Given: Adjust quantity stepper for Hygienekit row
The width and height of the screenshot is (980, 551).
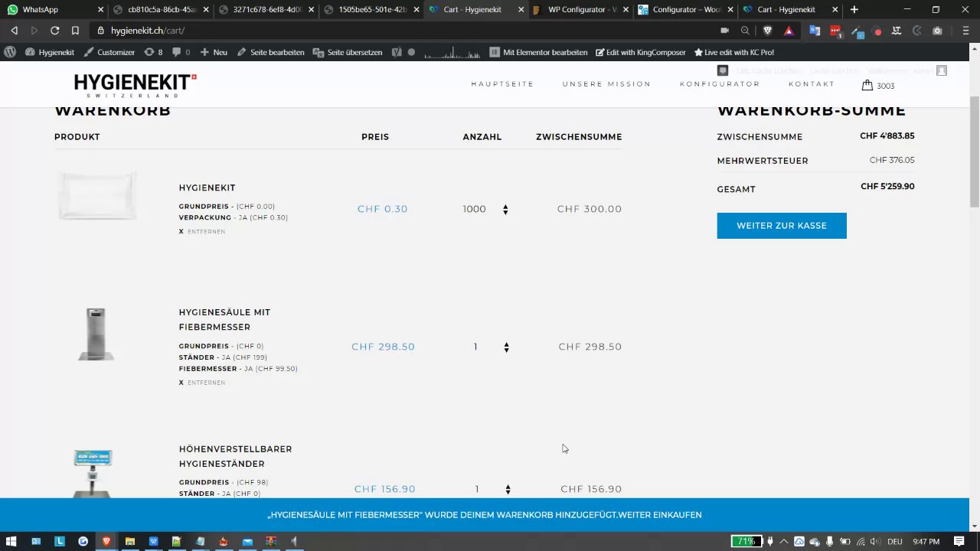Looking at the screenshot, I should (x=505, y=210).
